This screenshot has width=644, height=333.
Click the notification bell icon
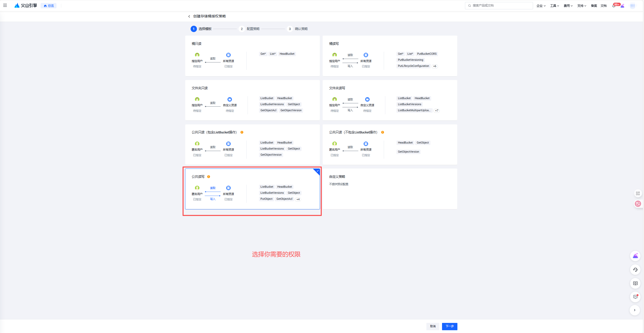pos(614,6)
